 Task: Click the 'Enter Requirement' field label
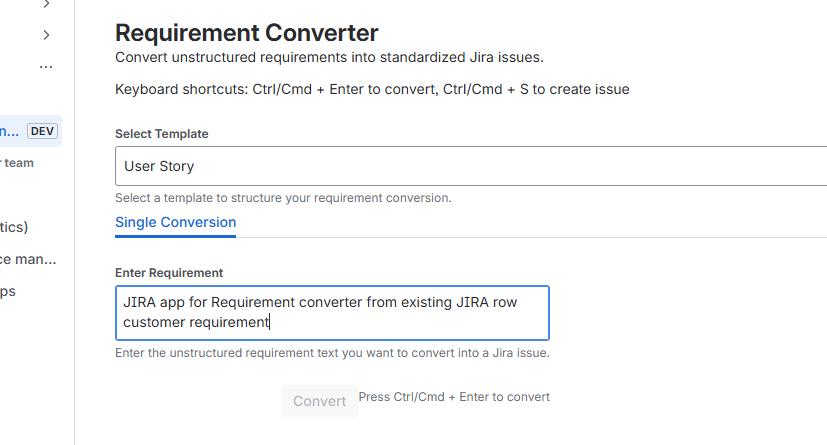pos(169,272)
